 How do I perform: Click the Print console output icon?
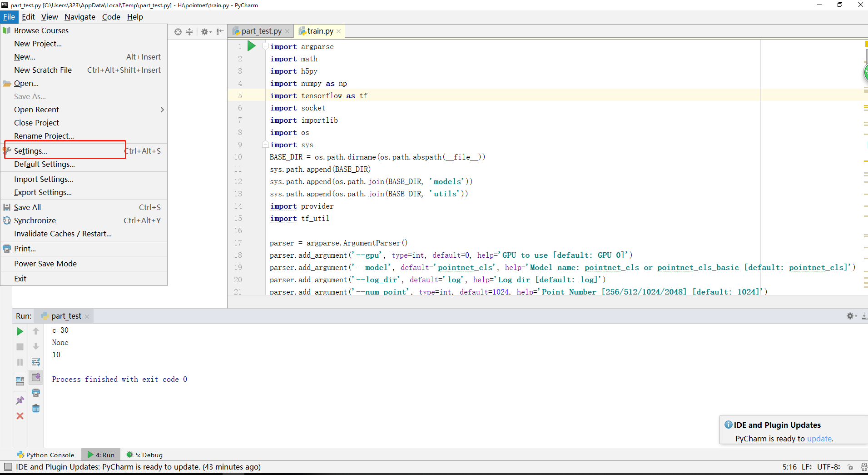click(x=36, y=393)
